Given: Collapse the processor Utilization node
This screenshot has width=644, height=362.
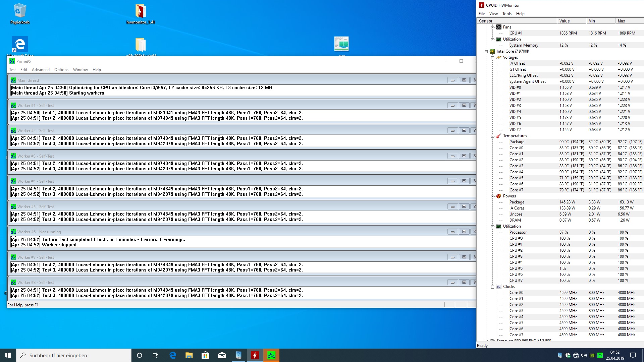Looking at the screenshot, I should [492, 227].
